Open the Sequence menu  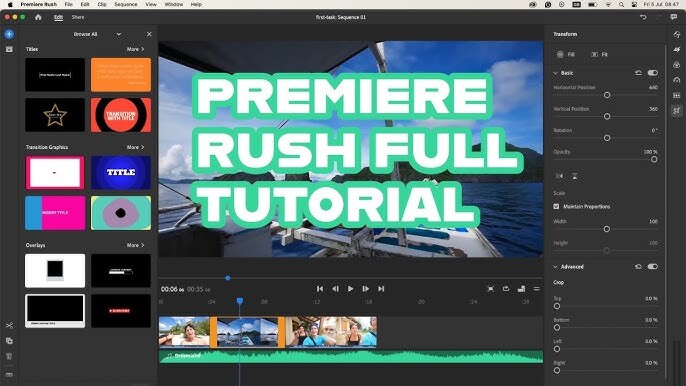[126, 4]
